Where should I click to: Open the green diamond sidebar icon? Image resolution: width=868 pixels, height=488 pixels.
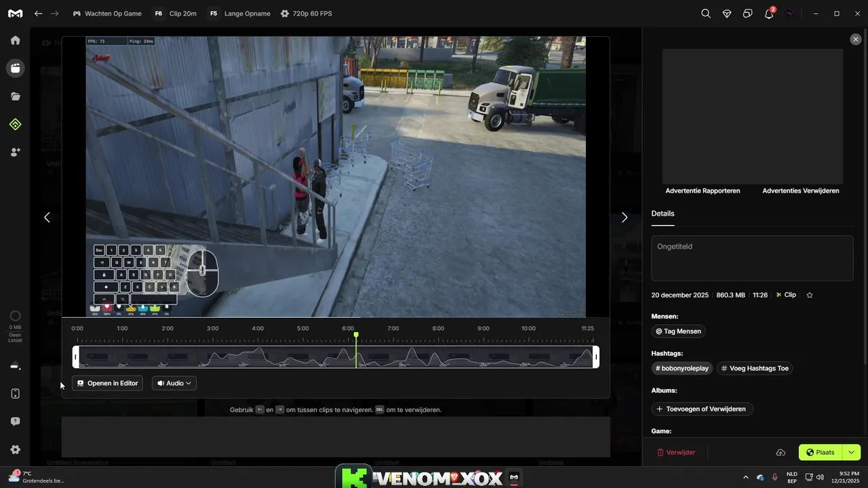(15, 124)
